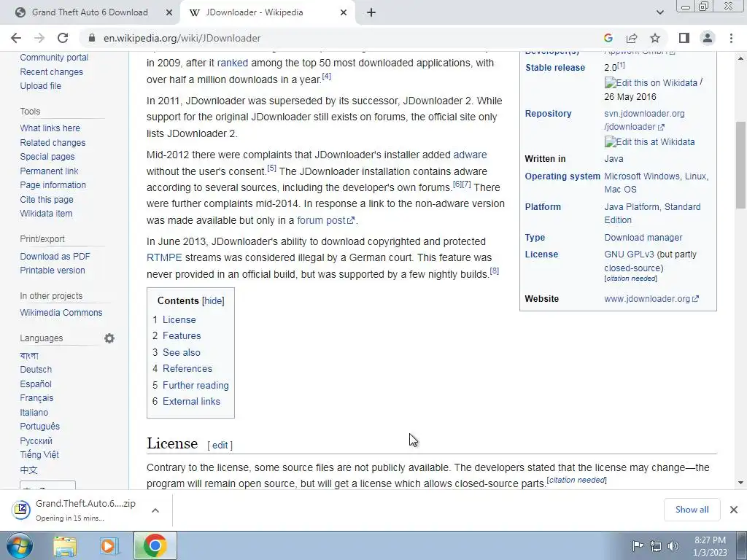Visit www.jdownloader.org website link
The image size is (747, 560).
(651, 298)
